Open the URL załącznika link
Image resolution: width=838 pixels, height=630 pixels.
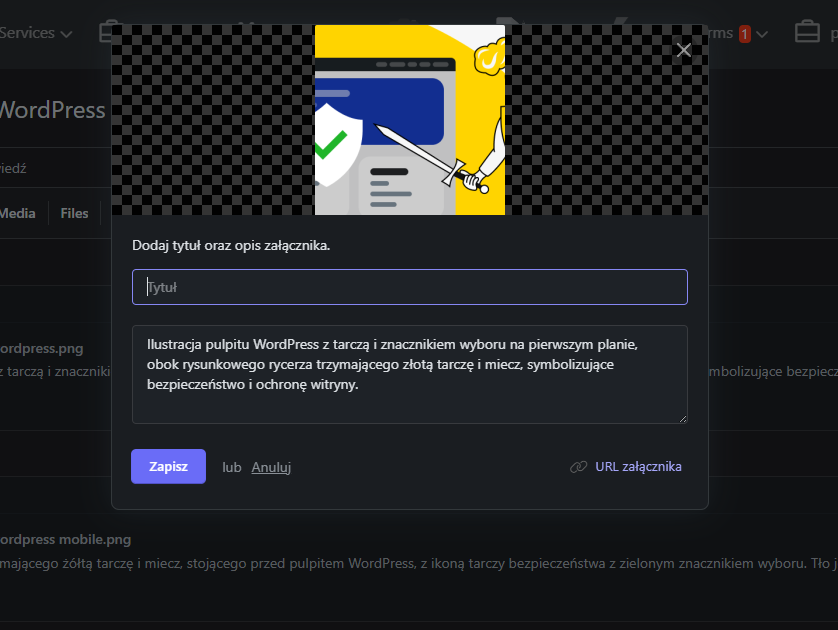coord(638,467)
